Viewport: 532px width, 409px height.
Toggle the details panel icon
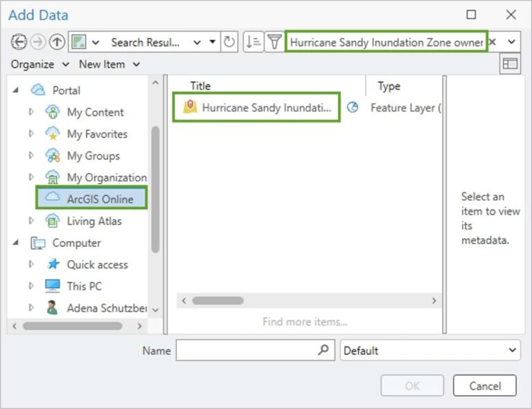tap(510, 64)
